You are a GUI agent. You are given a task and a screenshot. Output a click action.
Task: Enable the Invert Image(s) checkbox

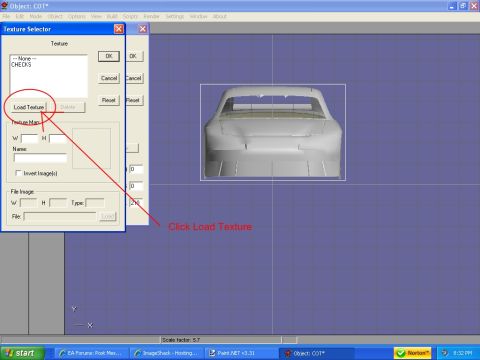tap(19, 173)
